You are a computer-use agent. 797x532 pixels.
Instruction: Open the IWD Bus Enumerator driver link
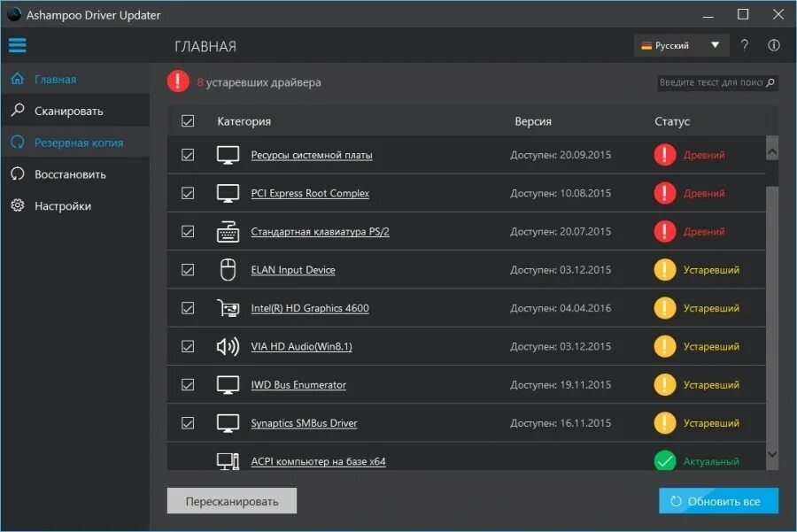tap(298, 385)
